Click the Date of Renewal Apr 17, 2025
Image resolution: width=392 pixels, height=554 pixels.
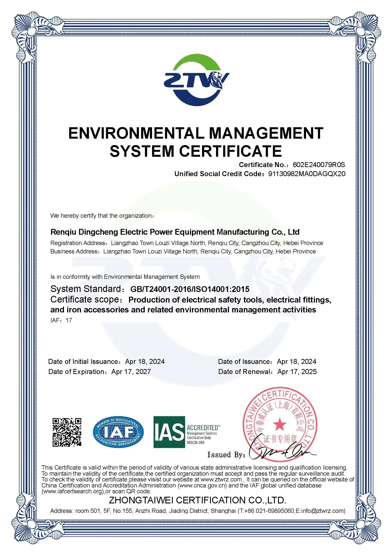click(297, 372)
